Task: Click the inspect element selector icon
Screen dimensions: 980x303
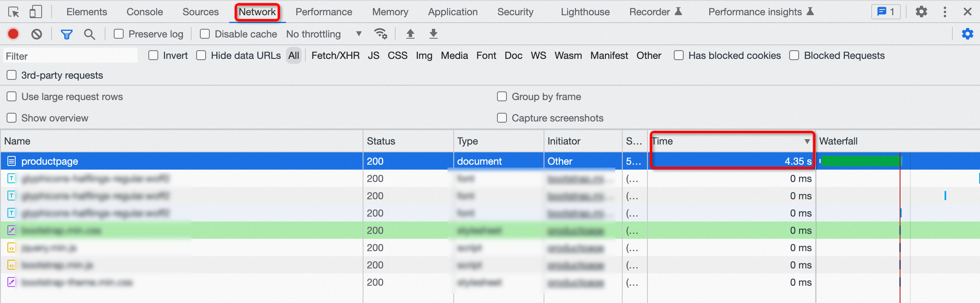Action: click(14, 12)
